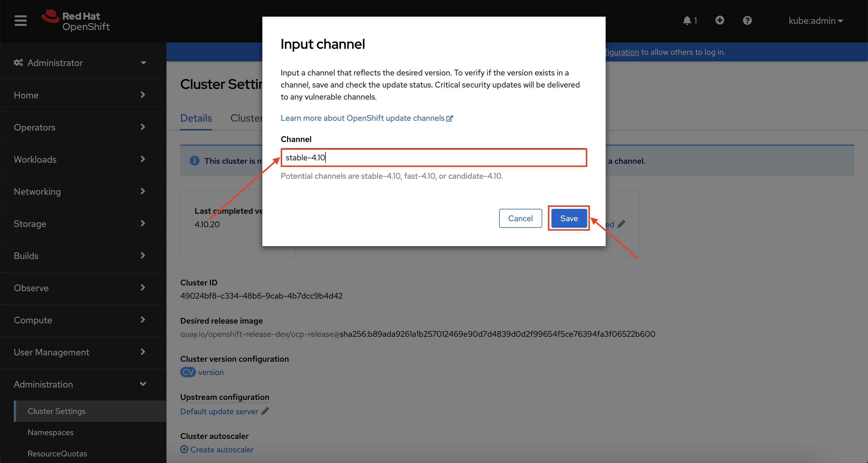Select Namespaces in the sidebar

(x=51, y=432)
